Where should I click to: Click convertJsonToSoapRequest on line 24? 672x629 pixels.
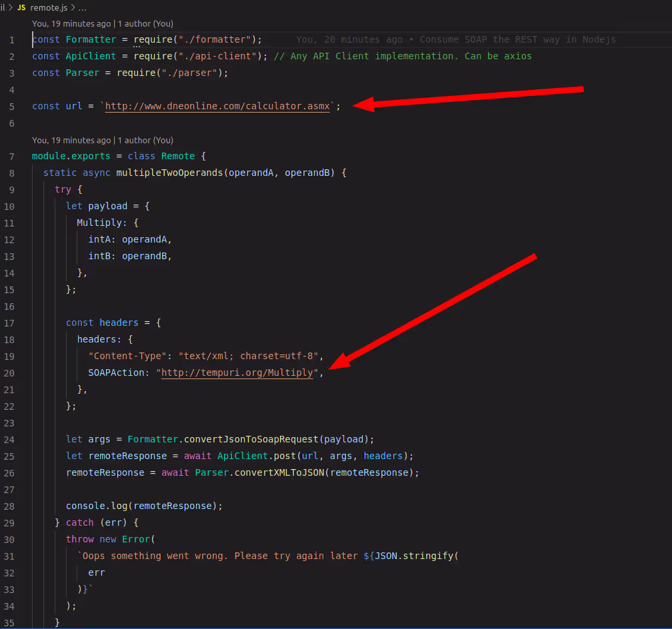(x=251, y=439)
